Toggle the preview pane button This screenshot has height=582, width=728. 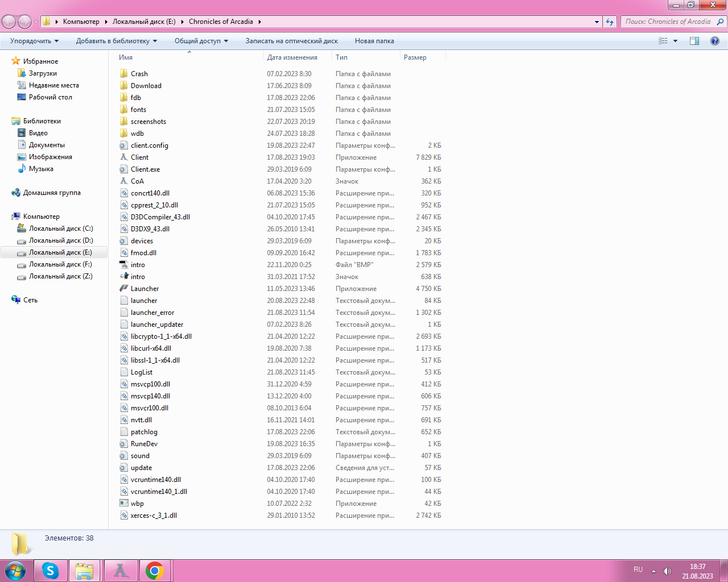[x=694, y=41]
